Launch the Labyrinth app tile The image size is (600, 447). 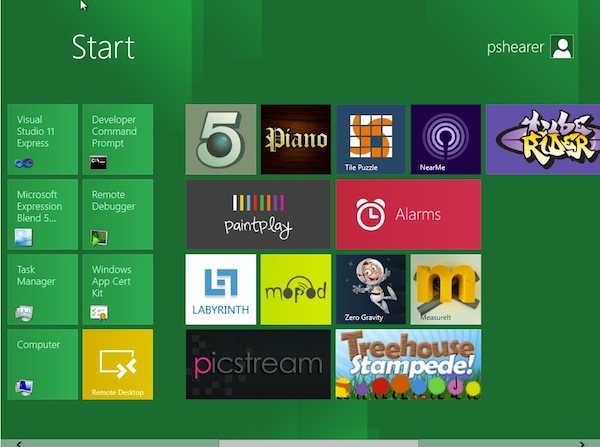tap(221, 289)
